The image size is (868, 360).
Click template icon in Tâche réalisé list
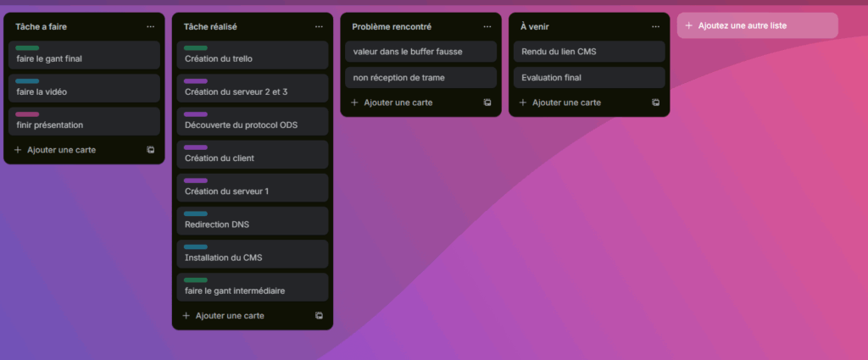click(x=319, y=316)
